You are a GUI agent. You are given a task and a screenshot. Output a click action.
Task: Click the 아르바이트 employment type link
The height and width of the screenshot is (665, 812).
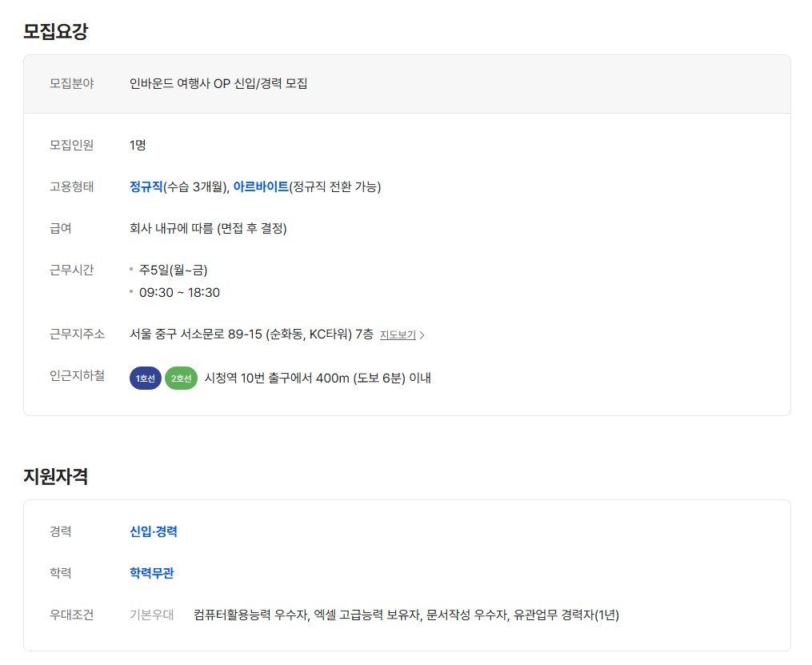click(261, 186)
